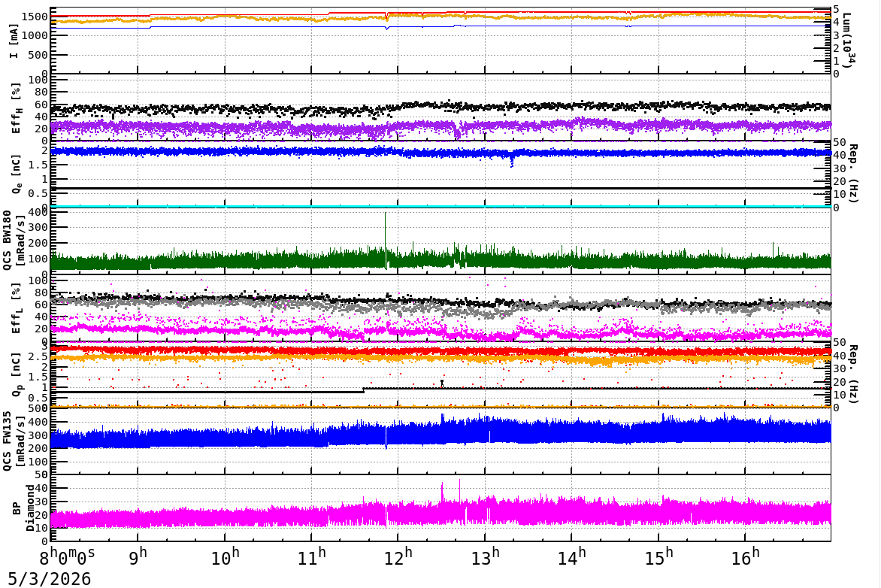
Task: Click the cyan line at bottom of Qe panel
Action: pyautogui.click(x=440, y=206)
